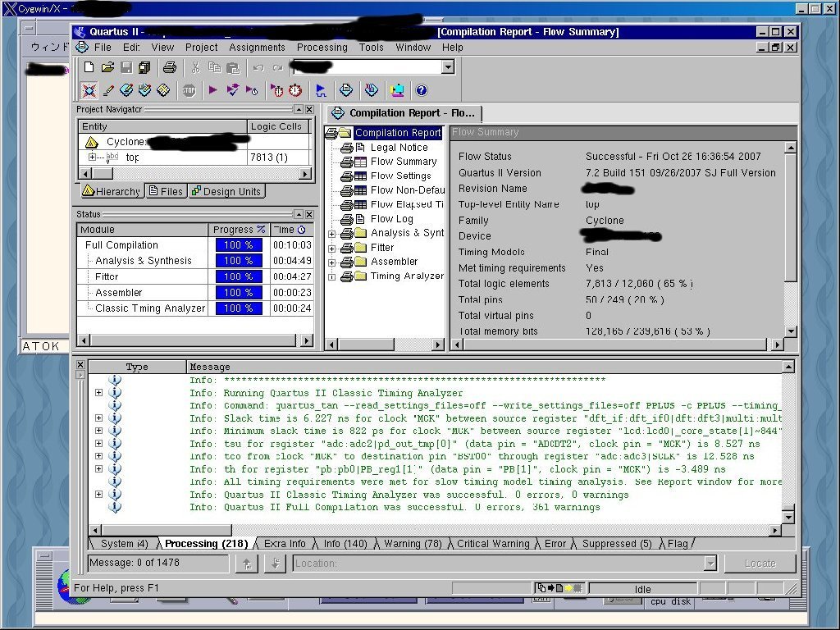Screen dimensions: 840x630
Task: Click the Open file folder icon
Action: [107, 67]
